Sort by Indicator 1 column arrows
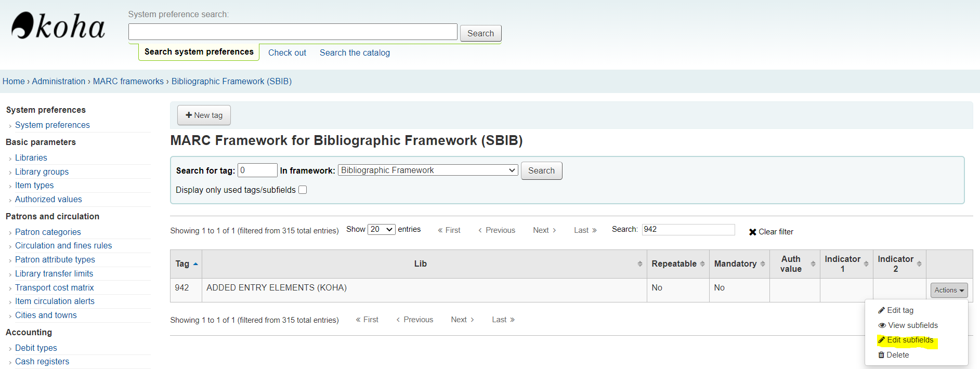The image size is (980, 369). tap(866, 264)
